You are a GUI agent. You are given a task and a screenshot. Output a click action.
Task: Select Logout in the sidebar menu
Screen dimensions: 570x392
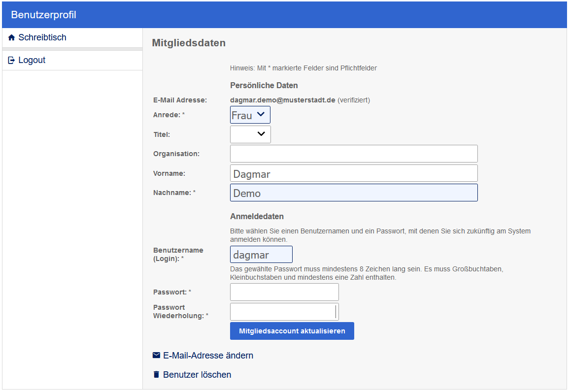(x=32, y=60)
